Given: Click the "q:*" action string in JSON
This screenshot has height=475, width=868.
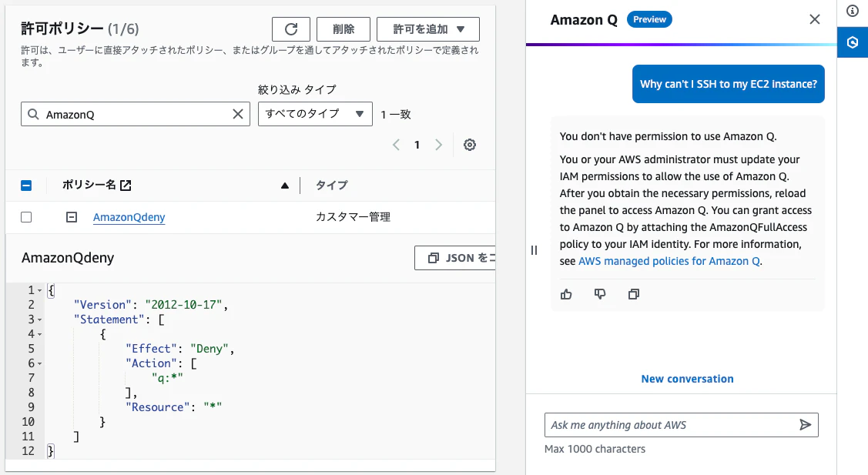Looking at the screenshot, I should [167, 378].
